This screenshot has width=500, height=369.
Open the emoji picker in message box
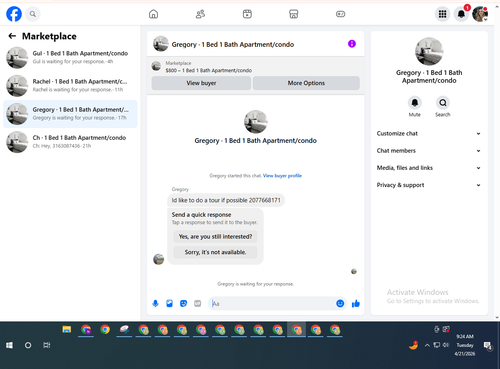click(x=340, y=303)
